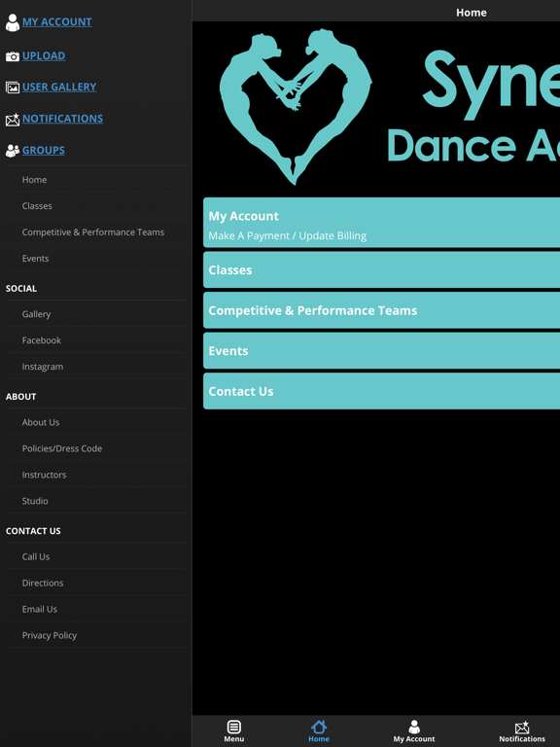Image resolution: width=560 pixels, height=747 pixels.
Task: Select Email Us in sidebar
Action: [95, 609]
